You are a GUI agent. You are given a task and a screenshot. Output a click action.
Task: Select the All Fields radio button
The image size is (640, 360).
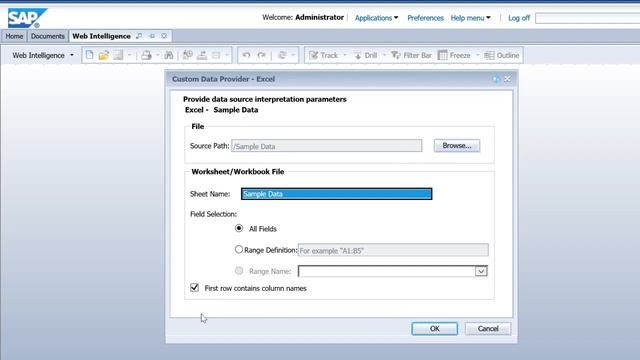click(239, 228)
